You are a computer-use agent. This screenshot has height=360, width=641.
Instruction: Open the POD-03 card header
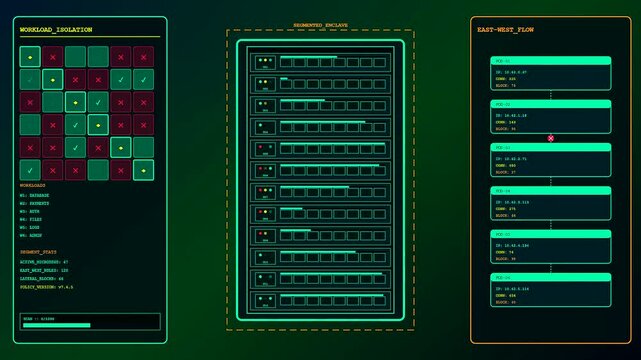551,148
